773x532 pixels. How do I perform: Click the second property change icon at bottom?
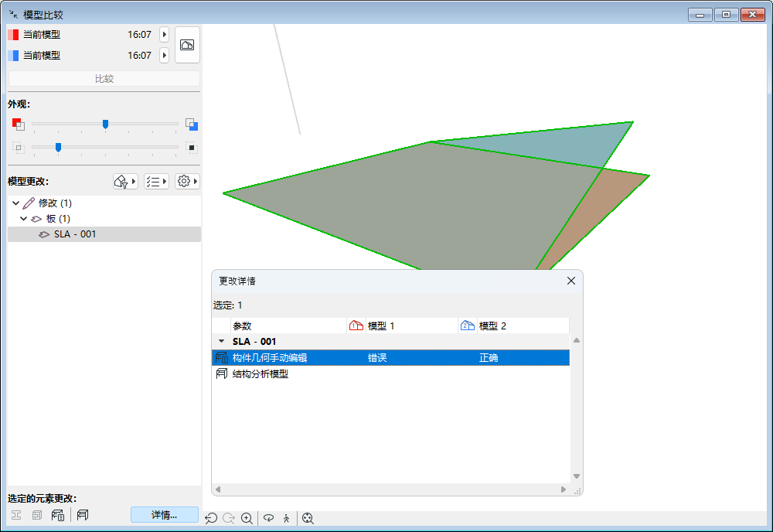(x=37, y=515)
